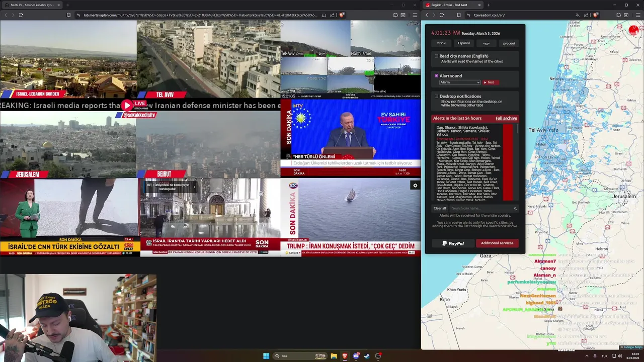Disable the Alert sound checkbox
Screen dimensions: 644x362
click(436, 76)
